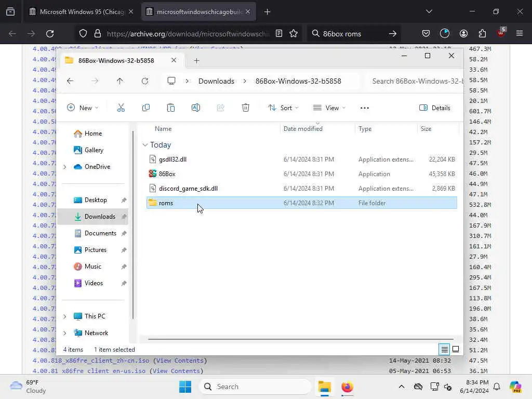Select the roms folder
Screen dimensions: 532x399
click(302, 203)
